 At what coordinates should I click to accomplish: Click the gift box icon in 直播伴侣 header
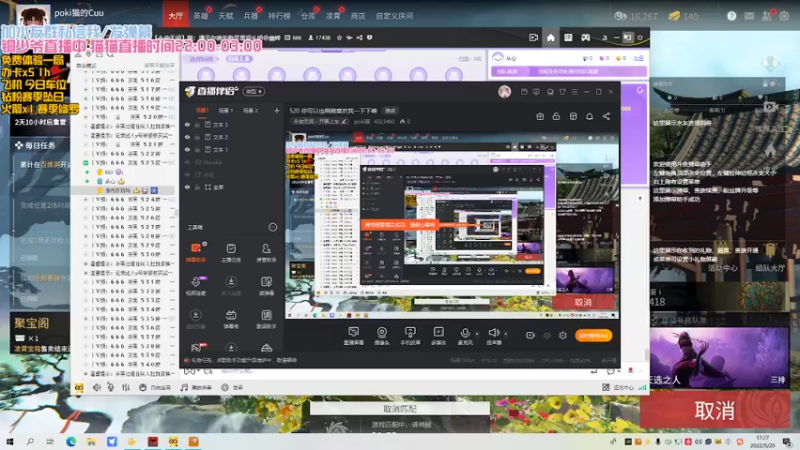[x=540, y=116]
